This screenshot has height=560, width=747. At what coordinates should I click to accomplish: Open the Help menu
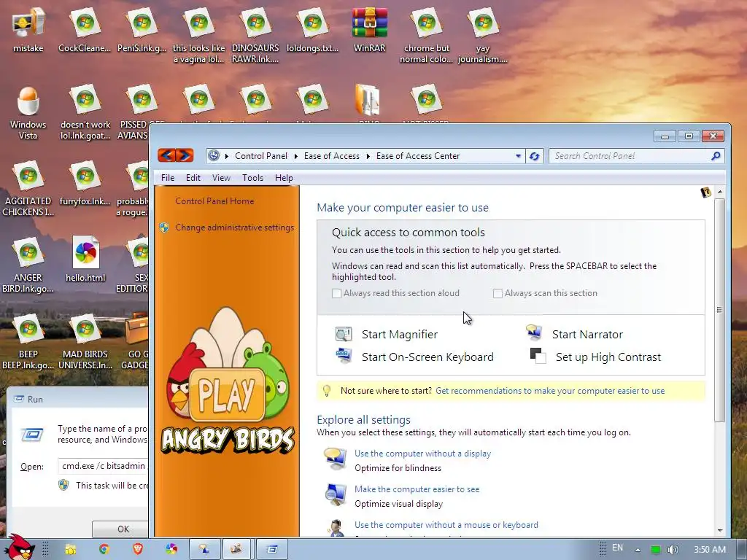point(284,178)
